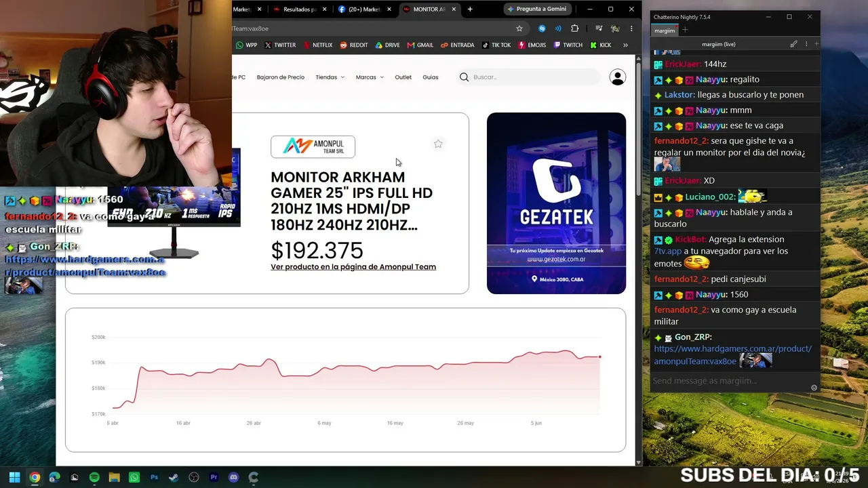
Task: Expand the Marcas dropdown menu
Action: [x=370, y=77]
